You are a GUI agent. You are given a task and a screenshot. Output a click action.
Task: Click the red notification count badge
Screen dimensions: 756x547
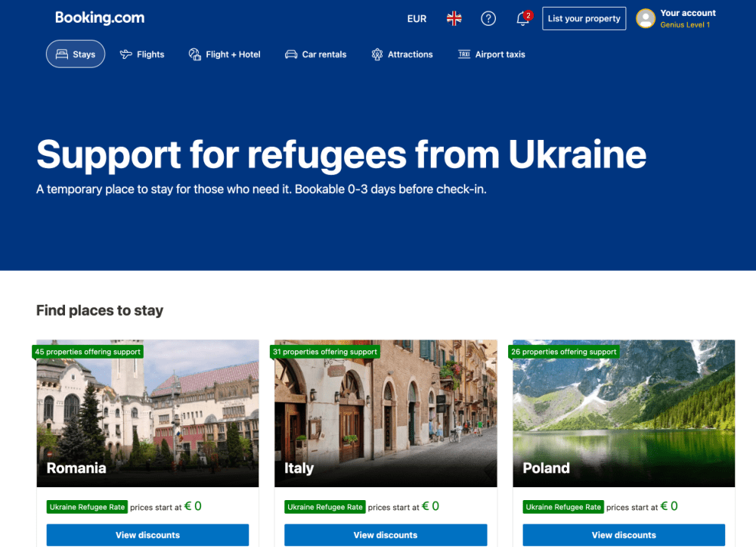(x=528, y=15)
